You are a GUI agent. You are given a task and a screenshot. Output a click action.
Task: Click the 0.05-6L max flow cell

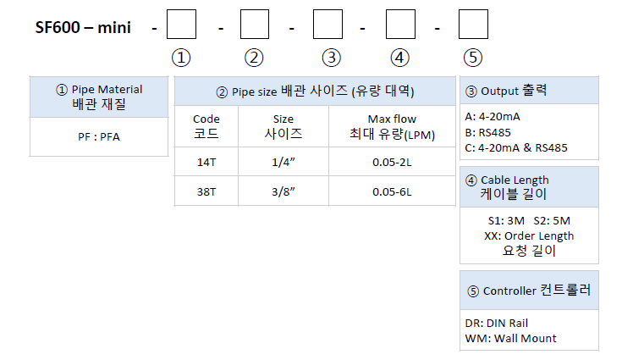point(392,191)
